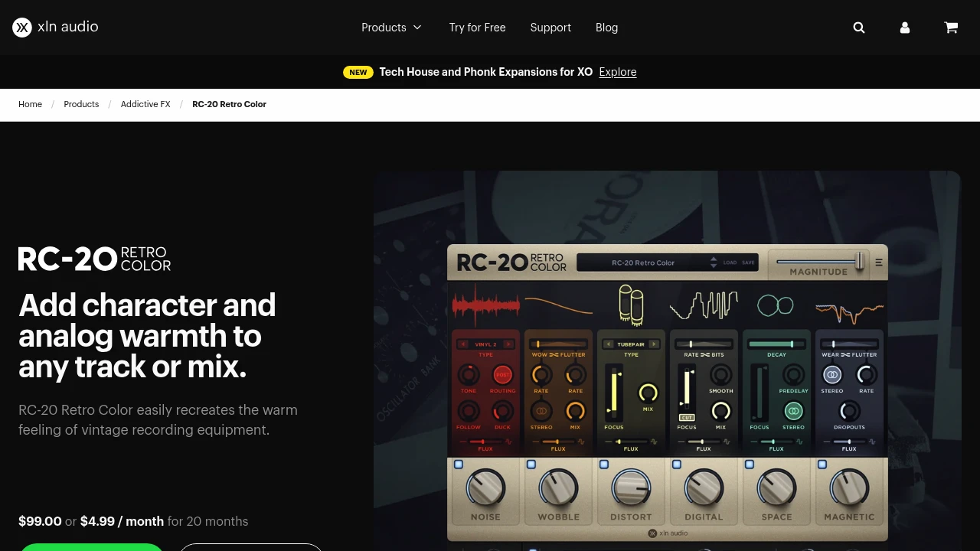The image size is (980, 551).
Task: Click the big SPACE amount knob
Action: tap(776, 487)
